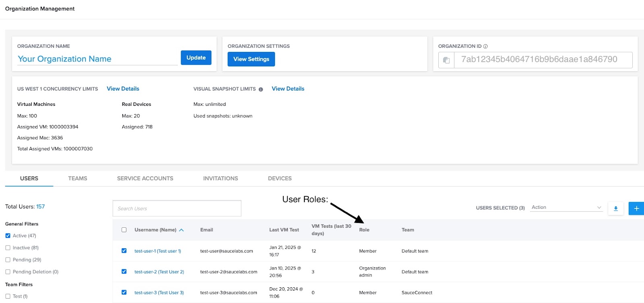Click the blue plus add user button

pyautogui.click(x=636, y=208)
